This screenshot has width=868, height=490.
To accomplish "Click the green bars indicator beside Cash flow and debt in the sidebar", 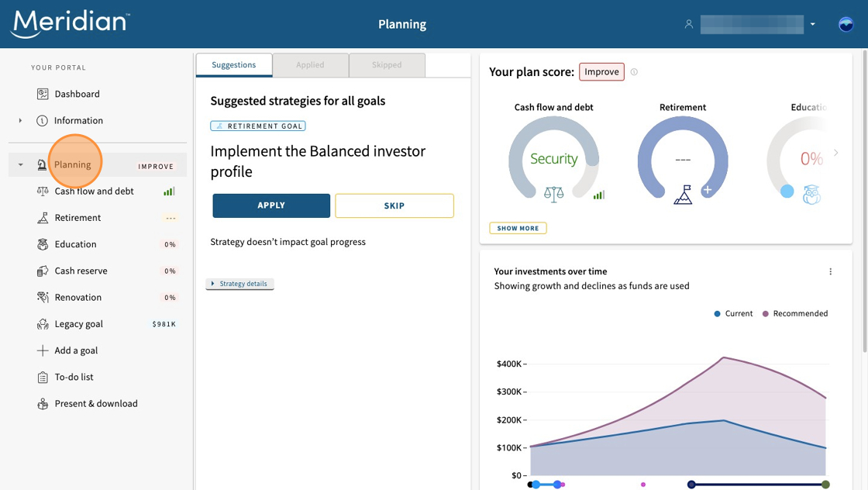I will click(x=169, y=192).
